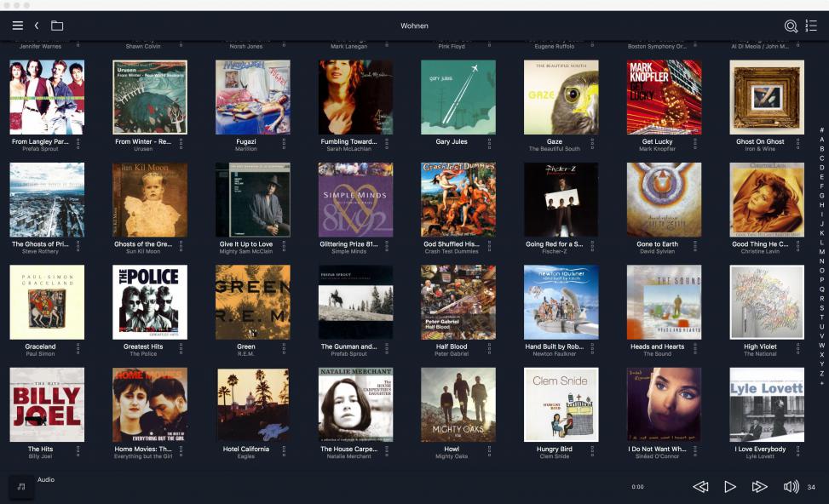The height and width of the screenshot is (504, 829).
Task: Open the play queue list icon
Action: click(x=811, y=26)
